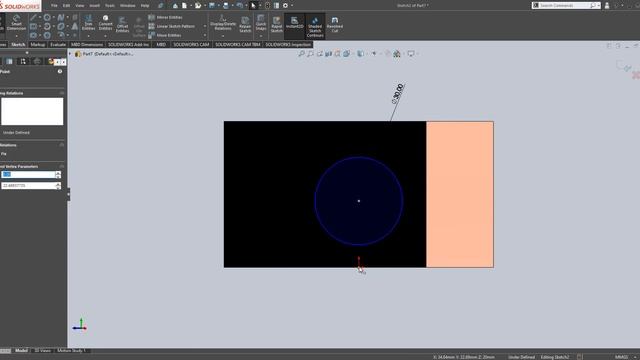Switch to the SOLIDWORKS CAM tab

pyautogui.click(x=191, y=44)
